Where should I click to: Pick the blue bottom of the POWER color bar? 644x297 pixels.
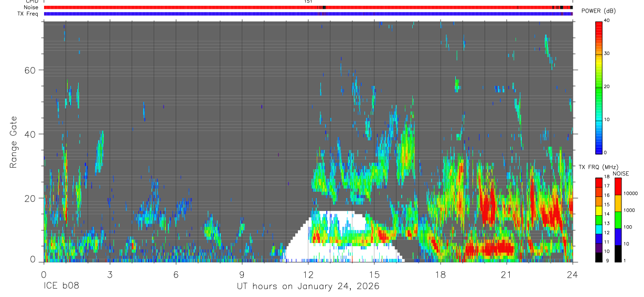pos(598,147)
